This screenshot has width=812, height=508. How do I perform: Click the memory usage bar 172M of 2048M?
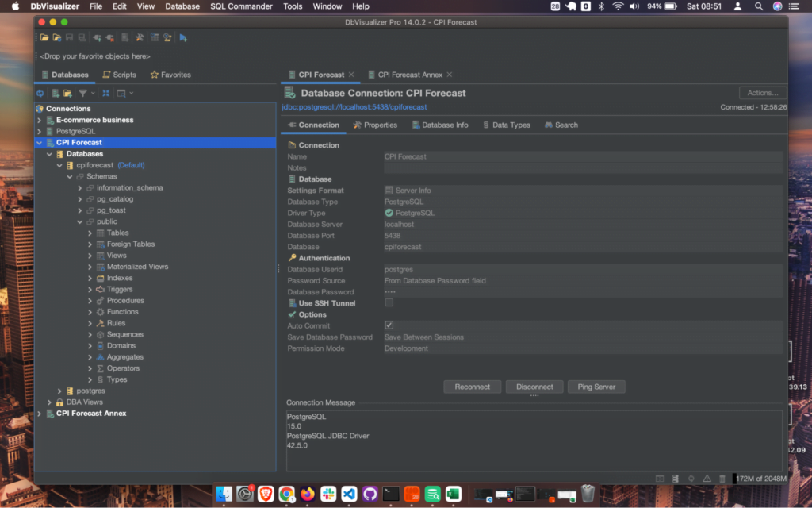click(760, 479)
